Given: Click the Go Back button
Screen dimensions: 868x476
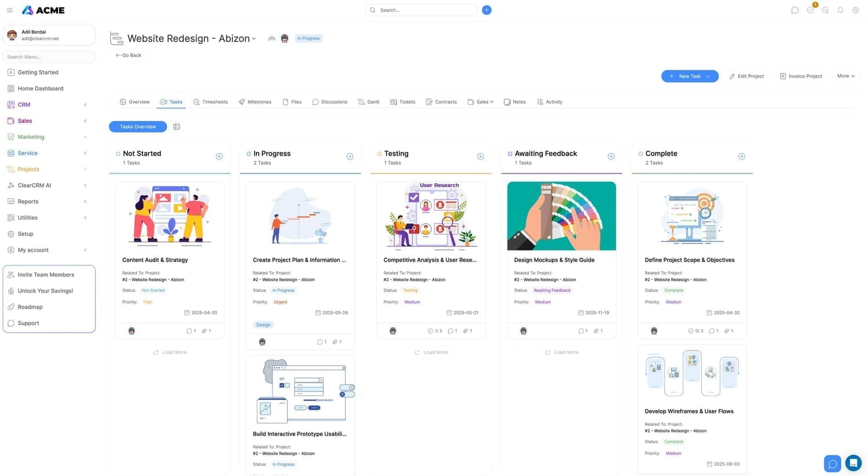Looking at the screenshot, I should pyautogui.click(x=128, y=56).
